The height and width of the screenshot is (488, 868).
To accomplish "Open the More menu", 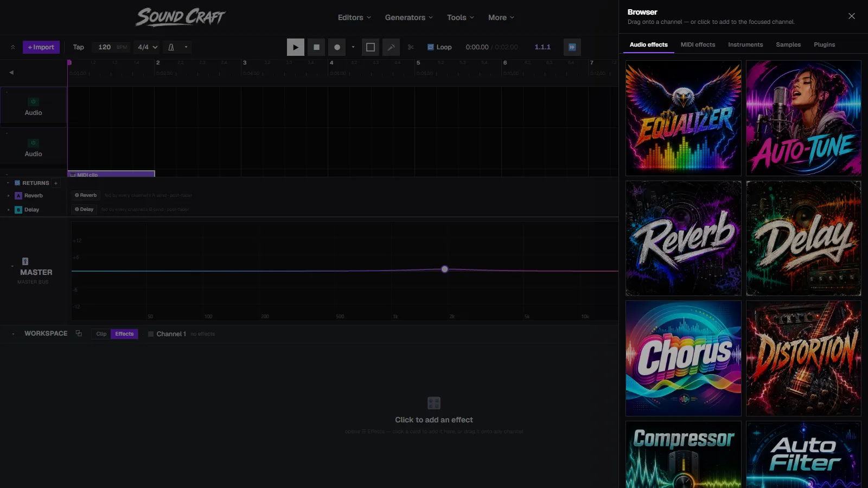I will (501, 17).
